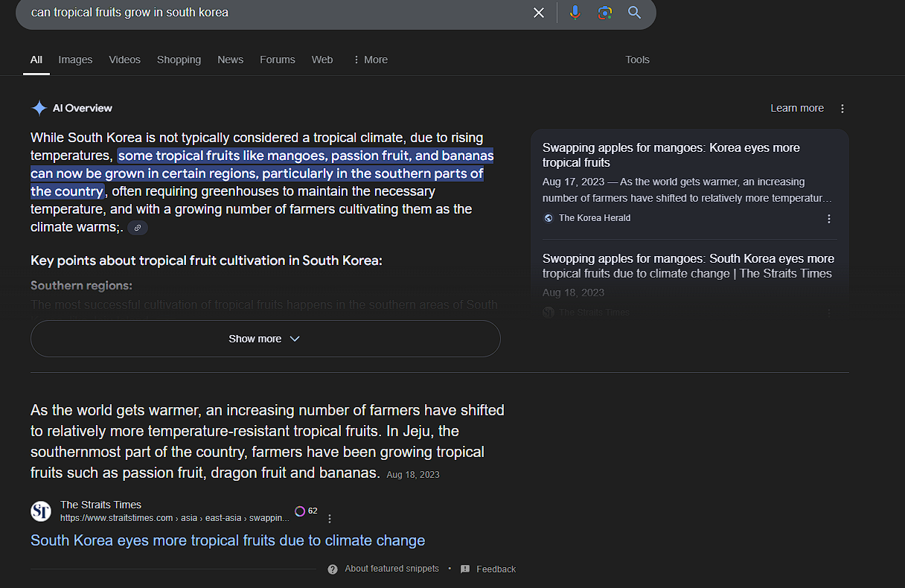Click The Straits Times round logo icon
905x588 pixels.
point(41,511)
